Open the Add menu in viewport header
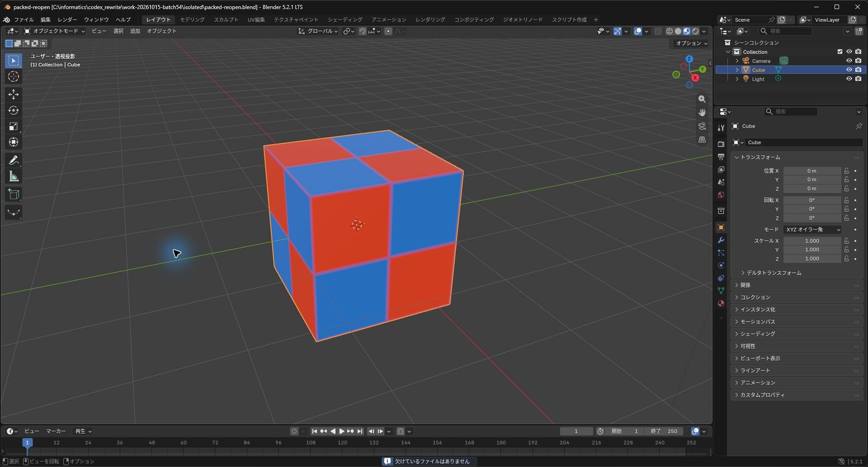Image resolution: width=868 pixels, height=467 pixels. (x=135, y=31)
